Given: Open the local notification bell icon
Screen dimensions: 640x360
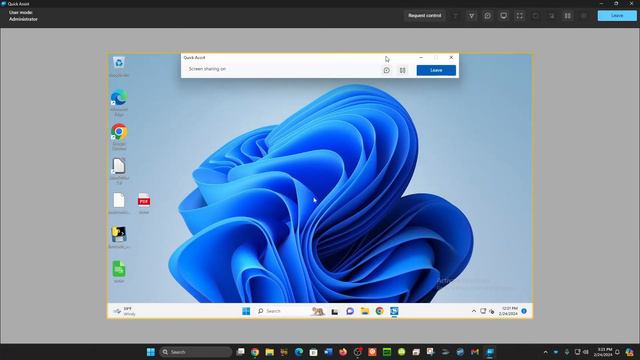Looking at the screenshot, I should (618, 352).
